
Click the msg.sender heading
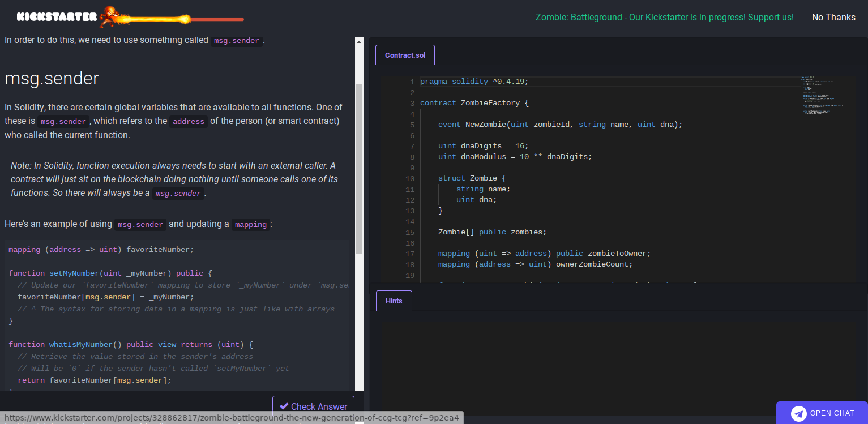coord(52,78)
